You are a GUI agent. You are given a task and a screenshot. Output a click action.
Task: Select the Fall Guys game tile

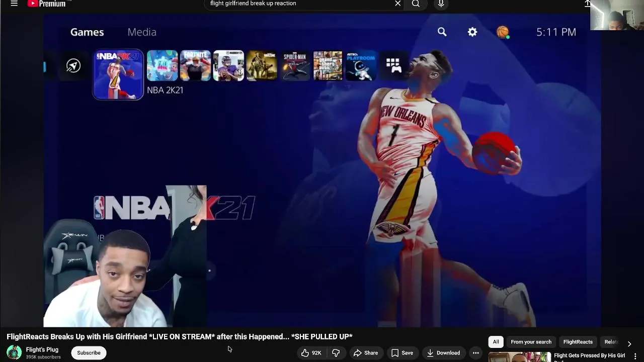coord(162,65)
